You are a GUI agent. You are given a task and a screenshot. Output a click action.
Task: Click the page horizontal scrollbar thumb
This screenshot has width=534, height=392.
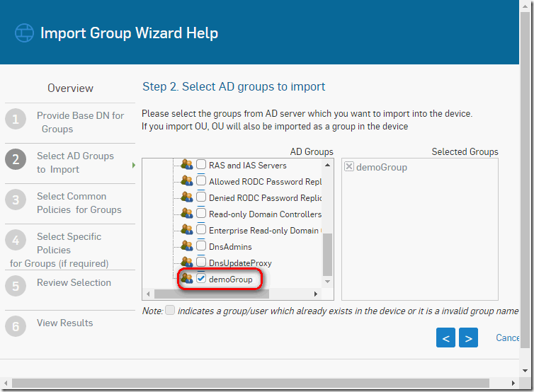point(251,383)
